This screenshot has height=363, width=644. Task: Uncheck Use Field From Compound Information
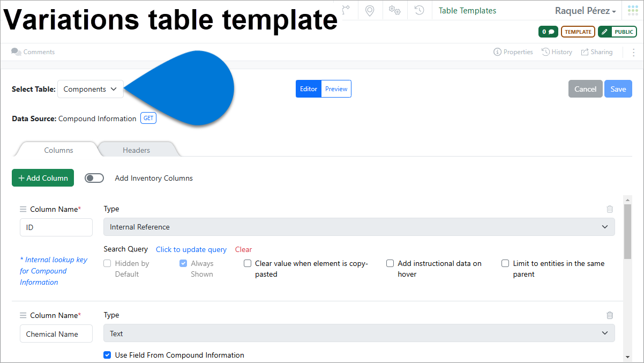(x=107, y=355)
